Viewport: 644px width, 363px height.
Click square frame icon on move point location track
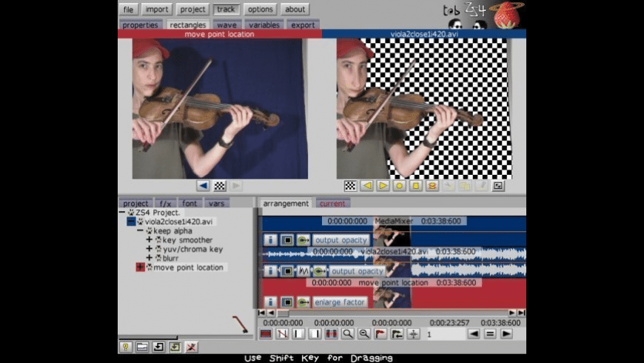[x=287, y=302]
